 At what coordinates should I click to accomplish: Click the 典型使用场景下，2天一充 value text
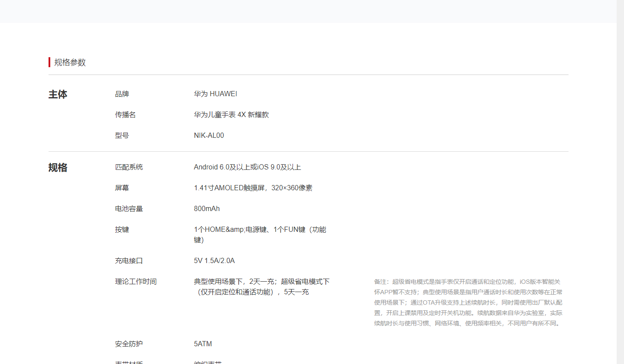(262, 287)
